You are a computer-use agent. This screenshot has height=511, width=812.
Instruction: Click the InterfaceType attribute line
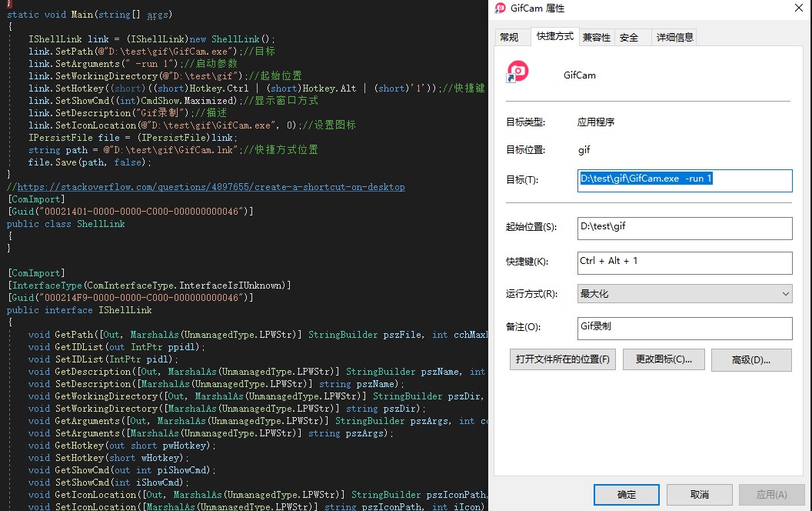[x=149, y=286]
